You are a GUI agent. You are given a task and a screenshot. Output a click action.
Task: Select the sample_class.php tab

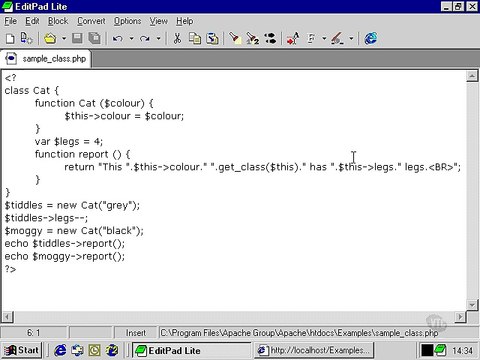point(46,59)
